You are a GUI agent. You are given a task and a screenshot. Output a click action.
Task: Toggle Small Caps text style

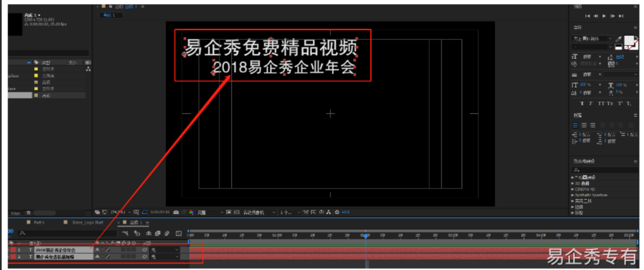(x=610, y=103)
